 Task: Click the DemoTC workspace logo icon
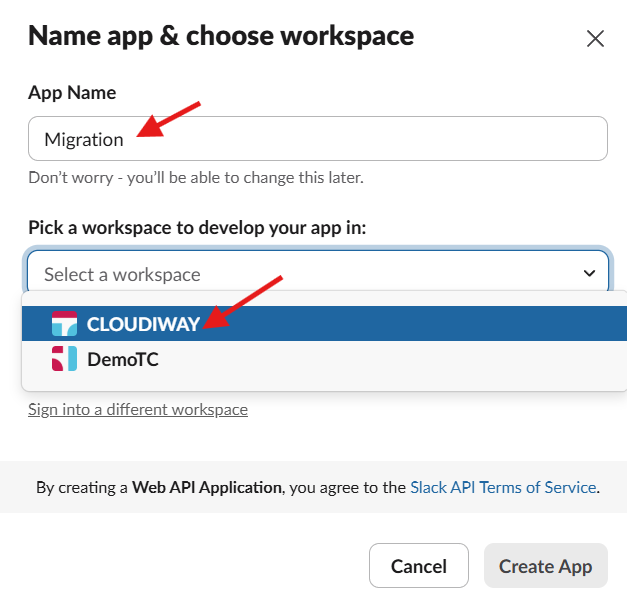tap(64, 359)
